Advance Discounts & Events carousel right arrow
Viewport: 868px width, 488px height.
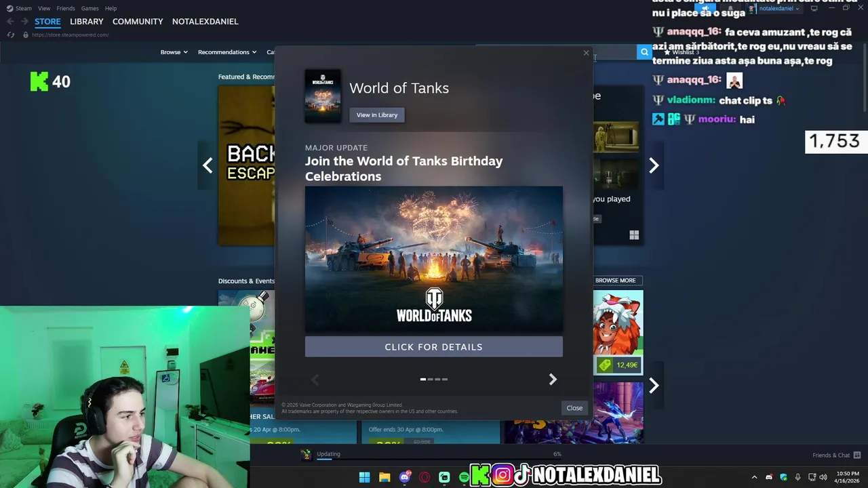pyautogui.click(x=654, y=386)
